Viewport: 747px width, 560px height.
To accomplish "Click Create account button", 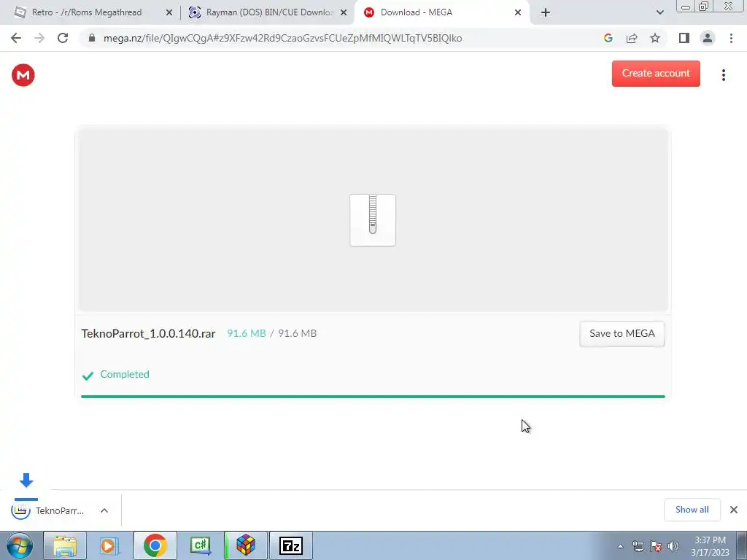I will tap(656, 74).
